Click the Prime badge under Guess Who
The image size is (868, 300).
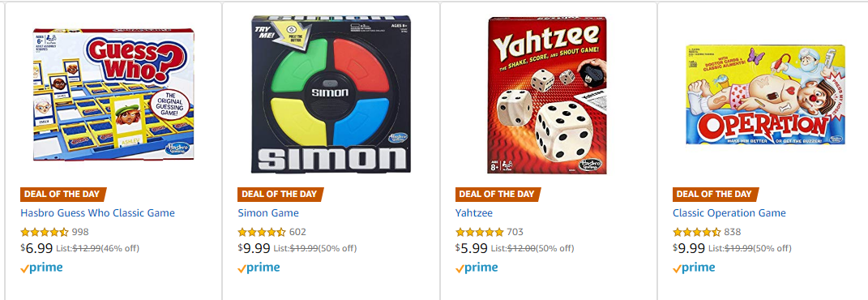tap(41, 268)
